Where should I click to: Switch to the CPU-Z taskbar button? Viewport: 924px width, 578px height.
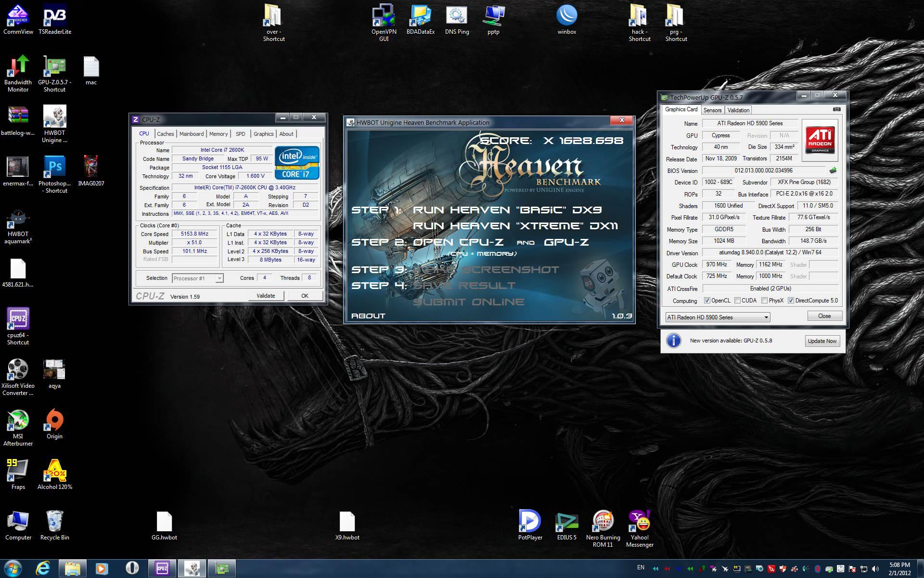pos(162,568)
